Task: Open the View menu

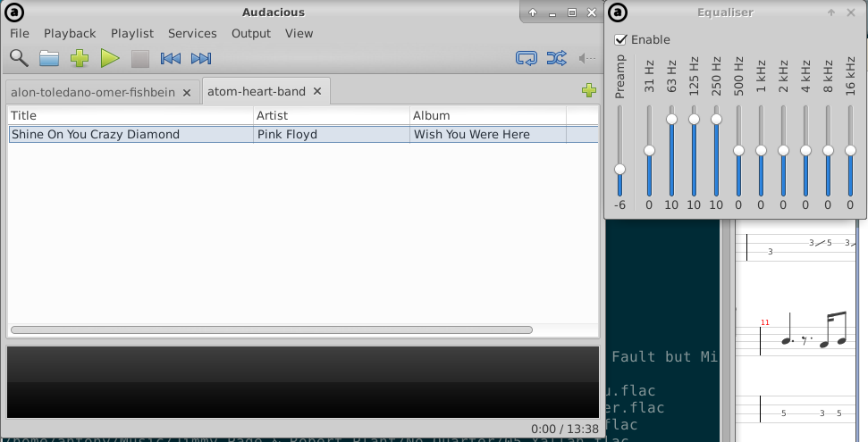Action: [x=299, y=33]
